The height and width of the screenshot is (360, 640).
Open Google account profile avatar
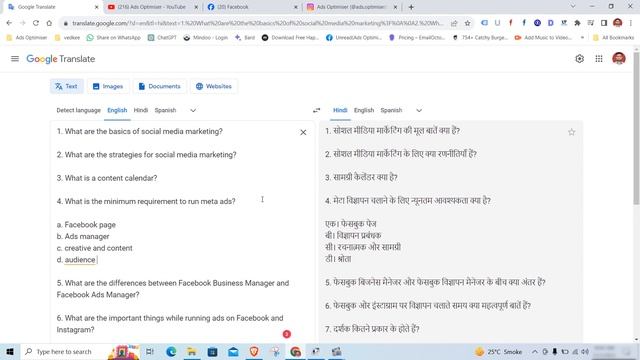tap(619, 59)
